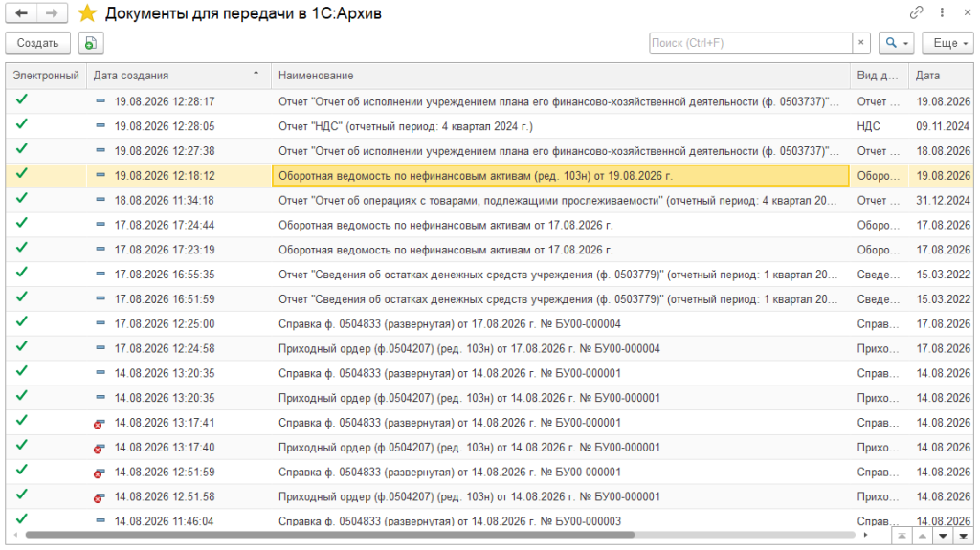The height and width of the screenshot is (550, 980).
Task: Select Приходный ордер № БУ00-000004 row
Action: [489, 349]
